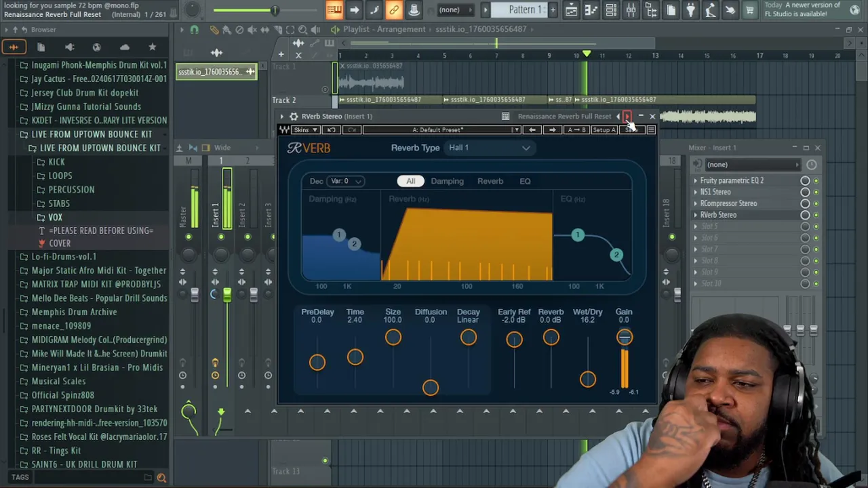
Task: Open the browser search magnifier icon
Action: pyautogui.click(x=161, y=478)
